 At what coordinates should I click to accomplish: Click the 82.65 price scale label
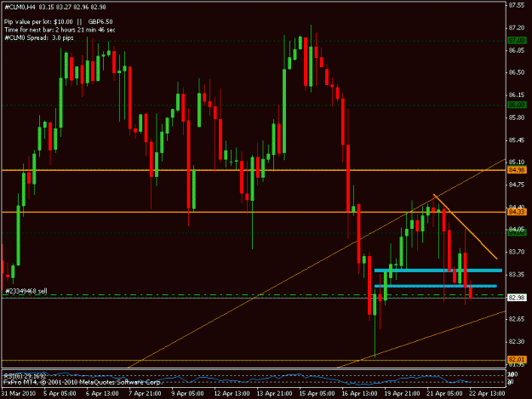click(x=517, y=319)
